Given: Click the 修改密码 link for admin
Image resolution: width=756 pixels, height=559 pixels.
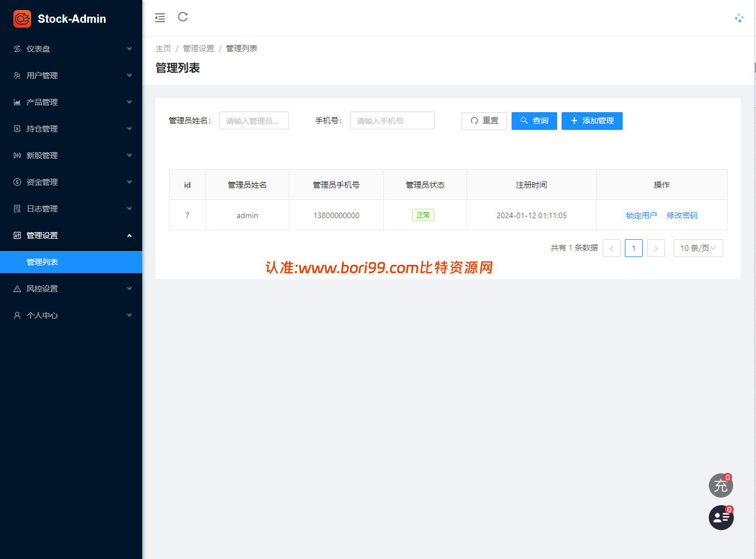Looking at the screenshot, I should 682,215.
